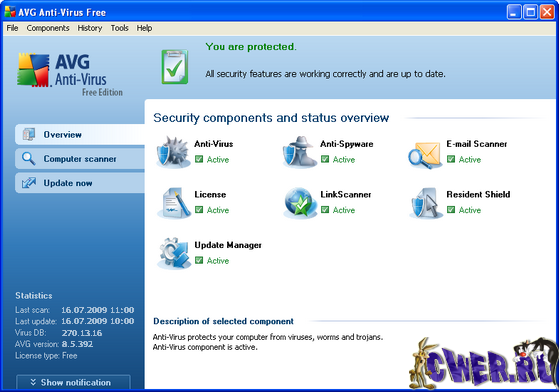
Task: Open the Computer scanner section
Action: (80, 159)
